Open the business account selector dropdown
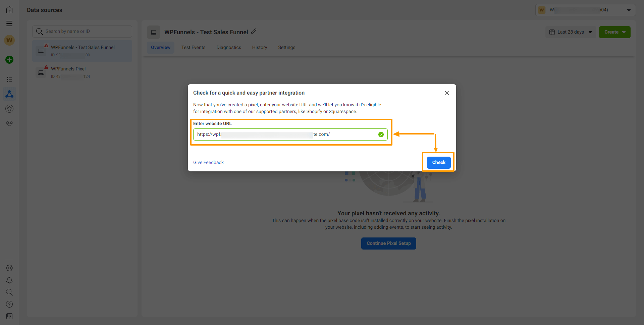This screenshot has width=644, height=325. (586, 10)
